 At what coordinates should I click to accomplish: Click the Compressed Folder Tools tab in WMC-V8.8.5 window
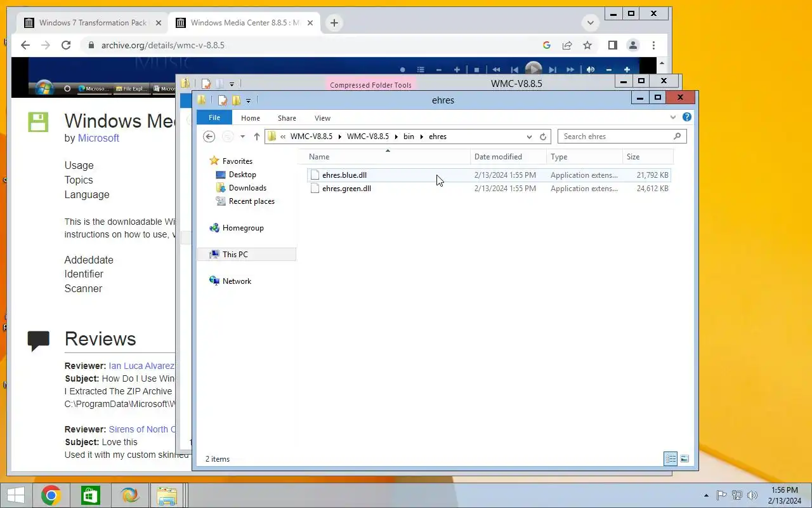coord(370,84)
